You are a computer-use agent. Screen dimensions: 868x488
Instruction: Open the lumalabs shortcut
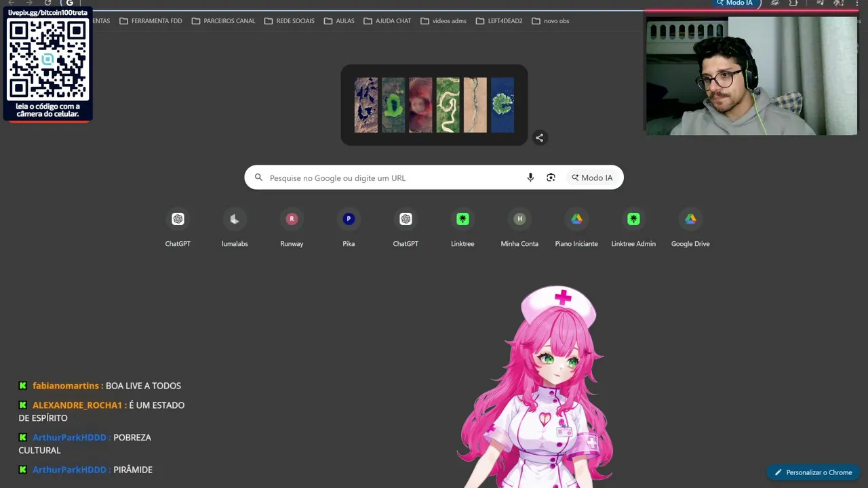[x=235, y=228]
